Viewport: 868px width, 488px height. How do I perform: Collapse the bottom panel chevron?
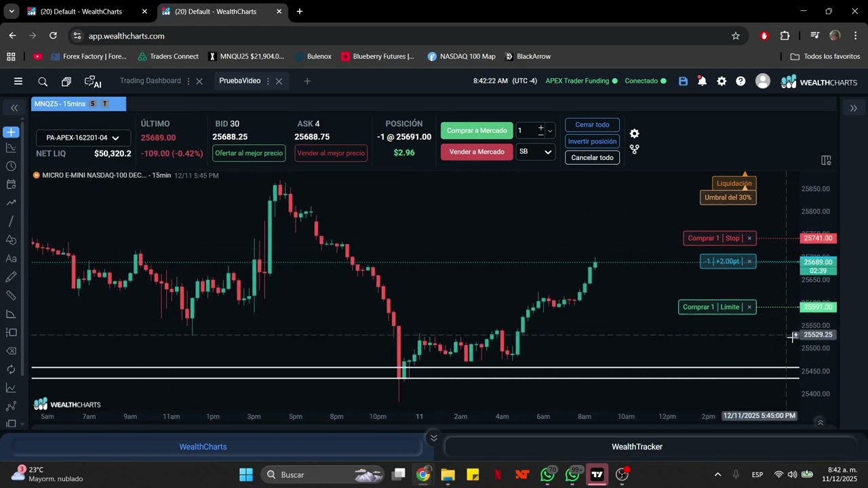(434, 437)
